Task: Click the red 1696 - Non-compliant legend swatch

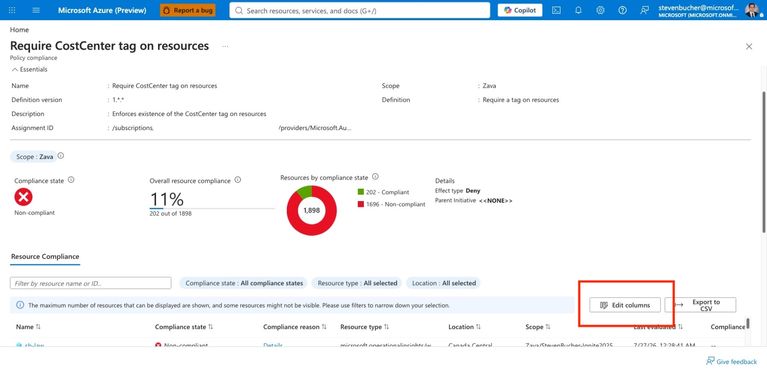Action: (x=361, y=204)
